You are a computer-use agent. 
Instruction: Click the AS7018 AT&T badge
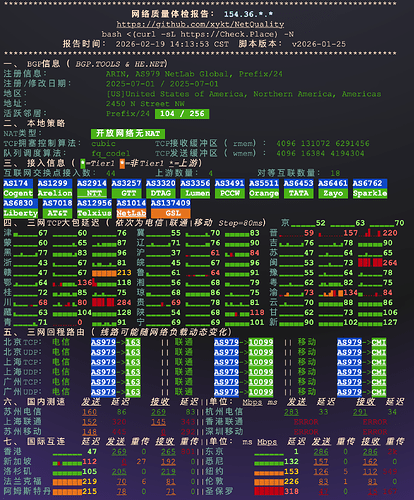[57, 208]
